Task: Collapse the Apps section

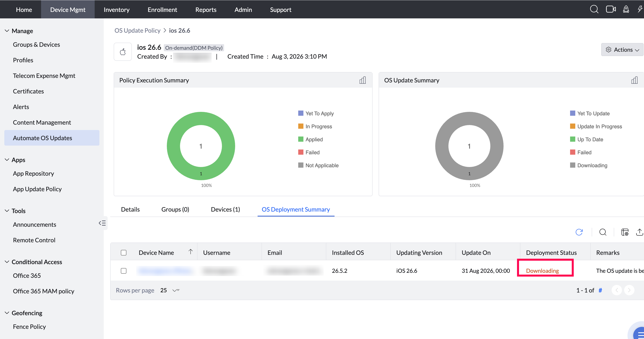Action: pos(7,160)
